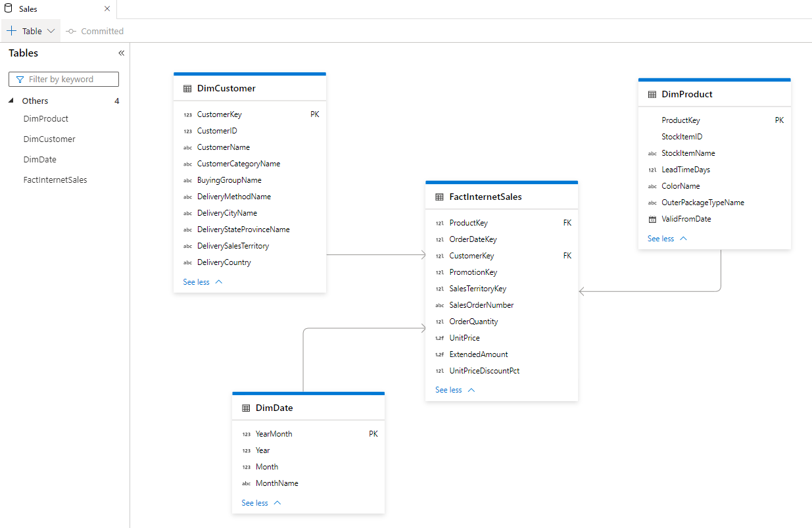
Task: Open the Table dropdown arrow in the toolbar
Action: pyautogui.click(x=51, y=30)
